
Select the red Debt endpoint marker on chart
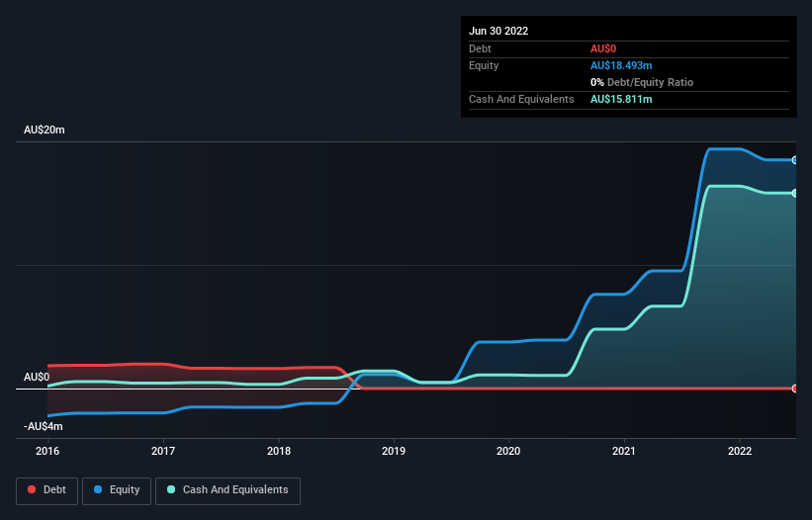pyautogui.click(x=795, y=389)
